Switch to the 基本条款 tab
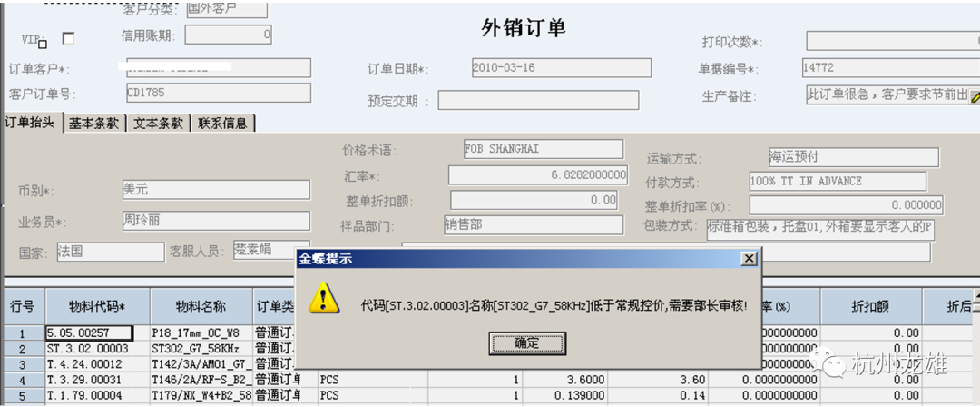 94,124
